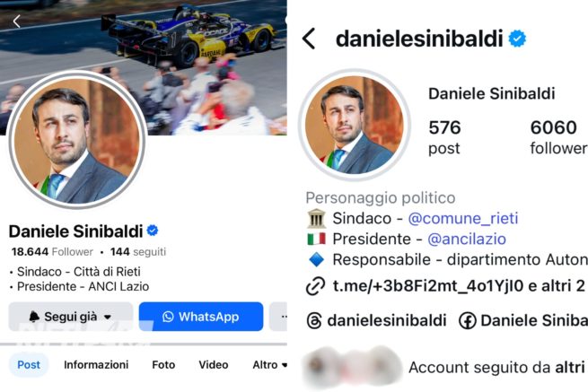Go back using Instagram's back chevron
Viewport: 588px width, 392px height.
coord(309,39)
